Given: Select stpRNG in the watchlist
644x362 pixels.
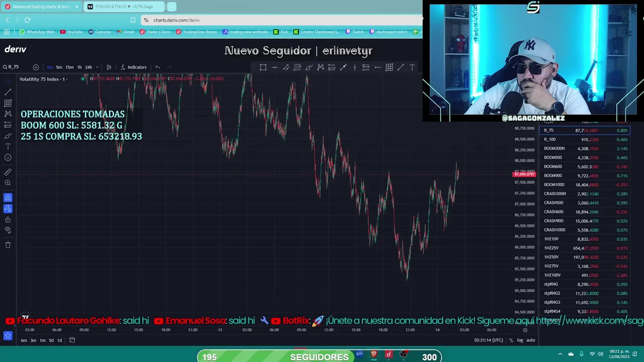Looking at the screenshot, I should coord(584,284).
